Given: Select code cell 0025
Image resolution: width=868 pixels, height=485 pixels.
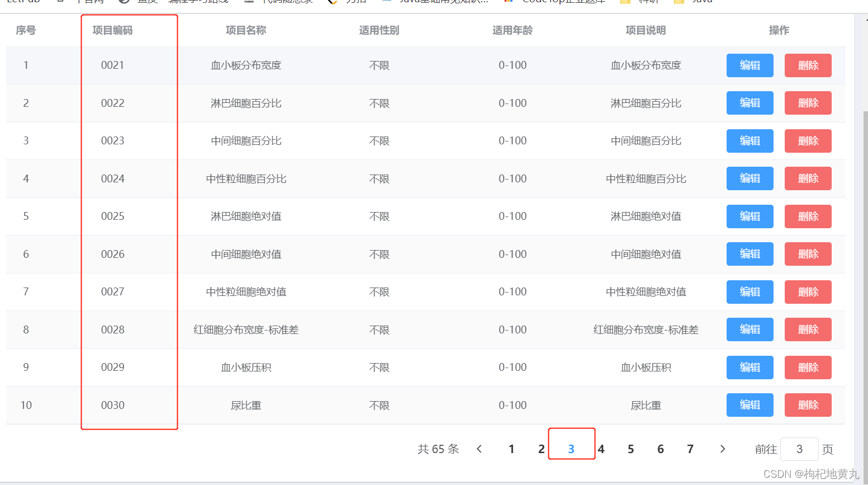Looking at the screenshot, I should click(112, 216).
